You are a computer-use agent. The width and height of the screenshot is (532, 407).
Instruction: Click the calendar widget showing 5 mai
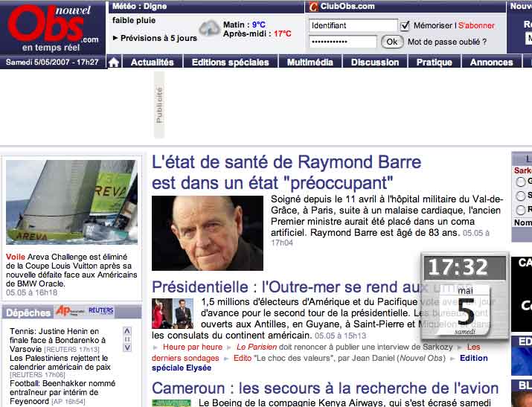(465, 310)
